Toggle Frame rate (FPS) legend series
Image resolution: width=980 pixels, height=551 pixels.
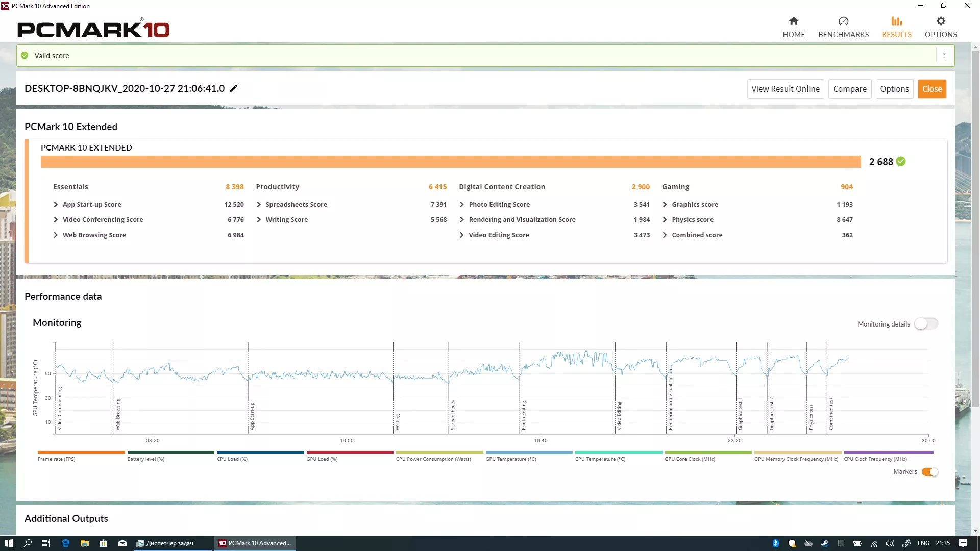pyautogui.click(x=81, y=456)
